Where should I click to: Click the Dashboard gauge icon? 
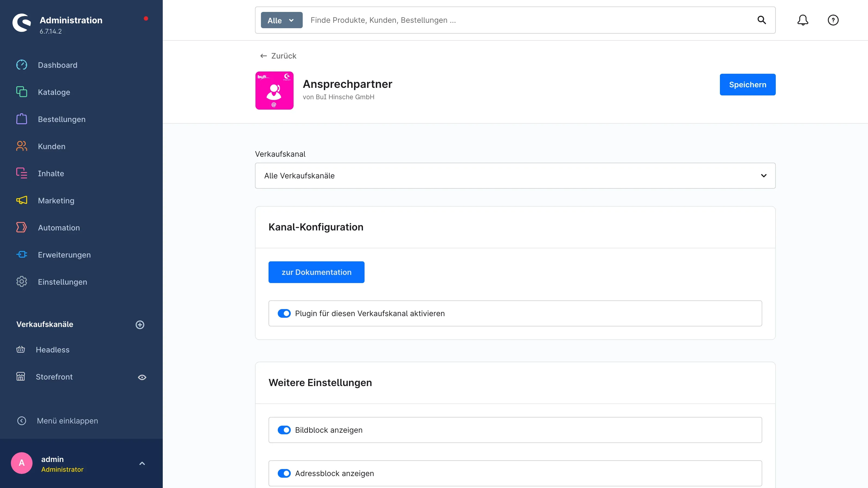[22, 65]
